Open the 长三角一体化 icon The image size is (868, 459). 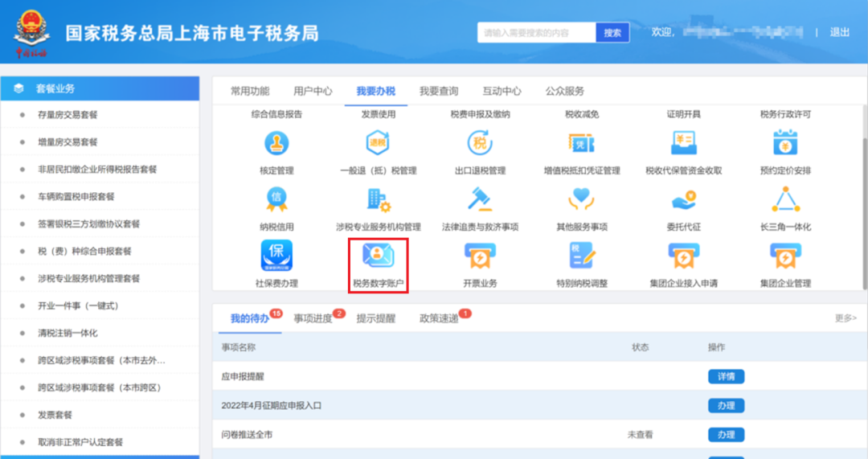784,199
